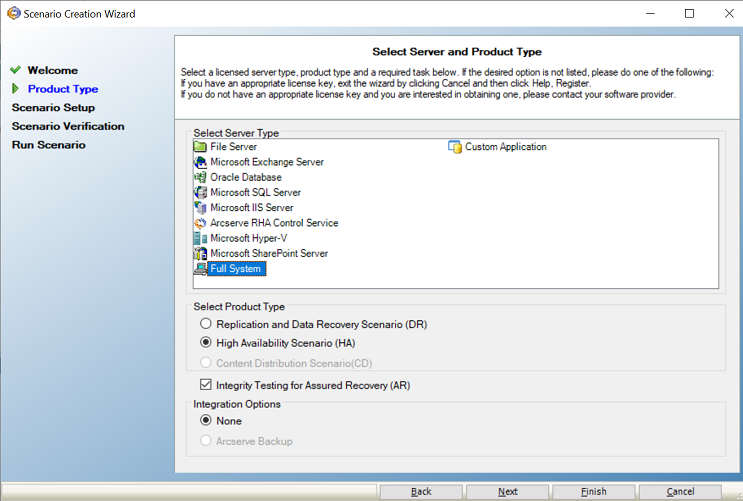Pick Microsoft Hyper-V server type
743x501 pixels.
point(248,238)
